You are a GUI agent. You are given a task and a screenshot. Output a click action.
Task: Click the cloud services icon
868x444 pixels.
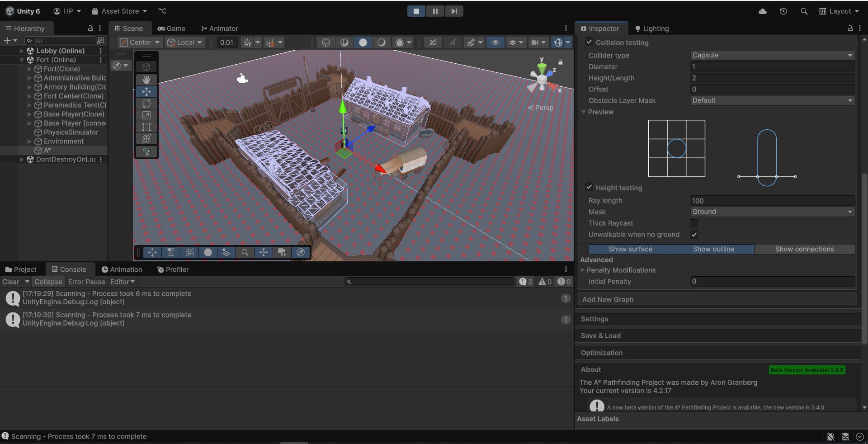[762, 11]
